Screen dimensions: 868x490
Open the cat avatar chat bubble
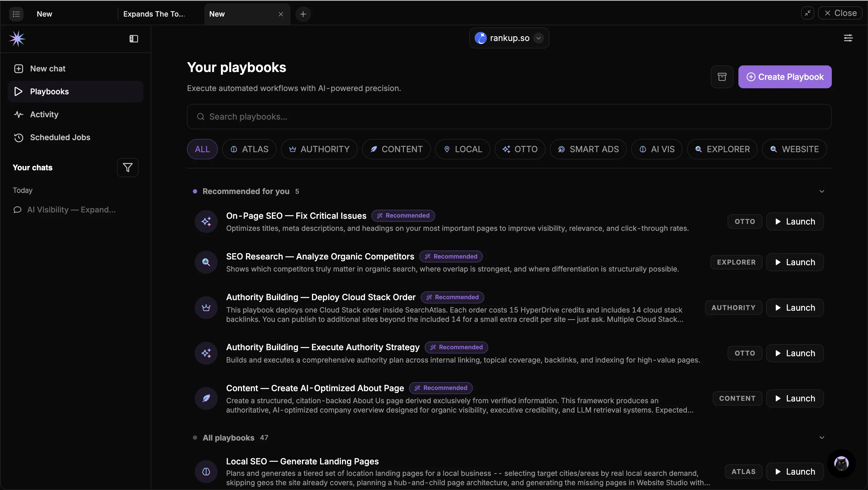841,463
